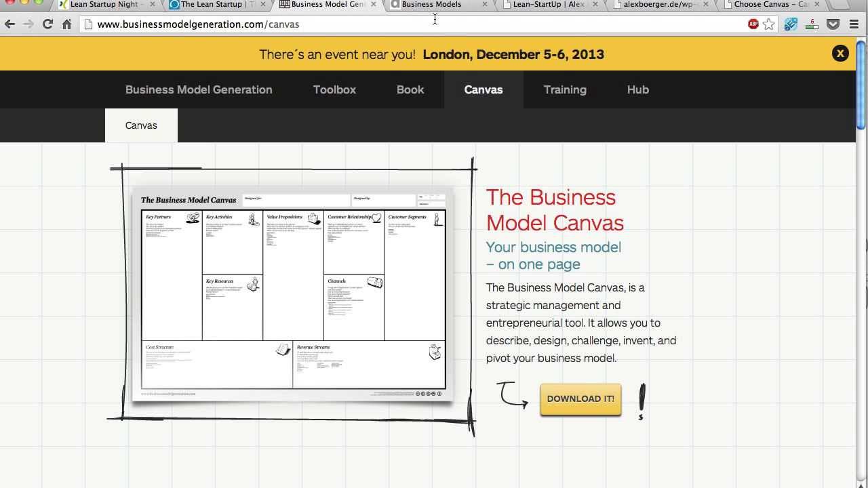868x488 pixels.
Task: Switch to the Lean-StartUp | Alex tab
Action: point(548,4)
